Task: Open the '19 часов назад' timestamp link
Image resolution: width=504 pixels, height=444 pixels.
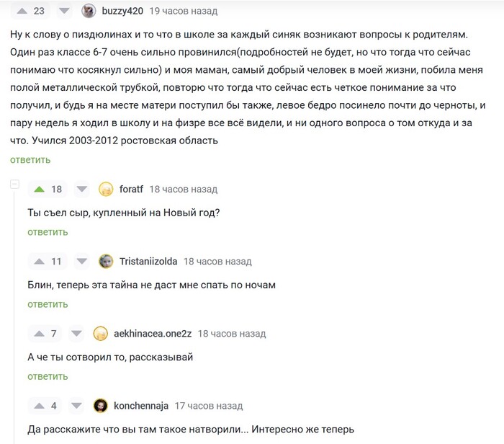Action: [x=183, y=11]
